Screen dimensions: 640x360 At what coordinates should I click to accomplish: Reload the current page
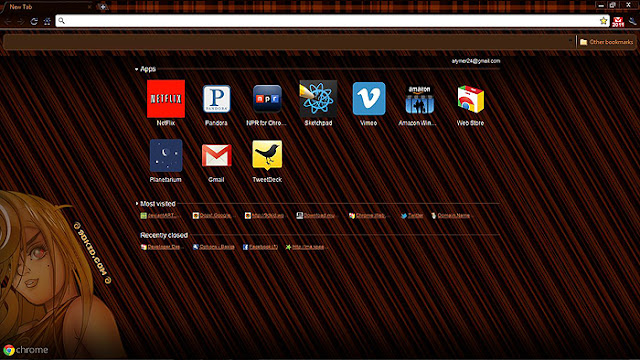pyautogui.click(x=34, y=21)
